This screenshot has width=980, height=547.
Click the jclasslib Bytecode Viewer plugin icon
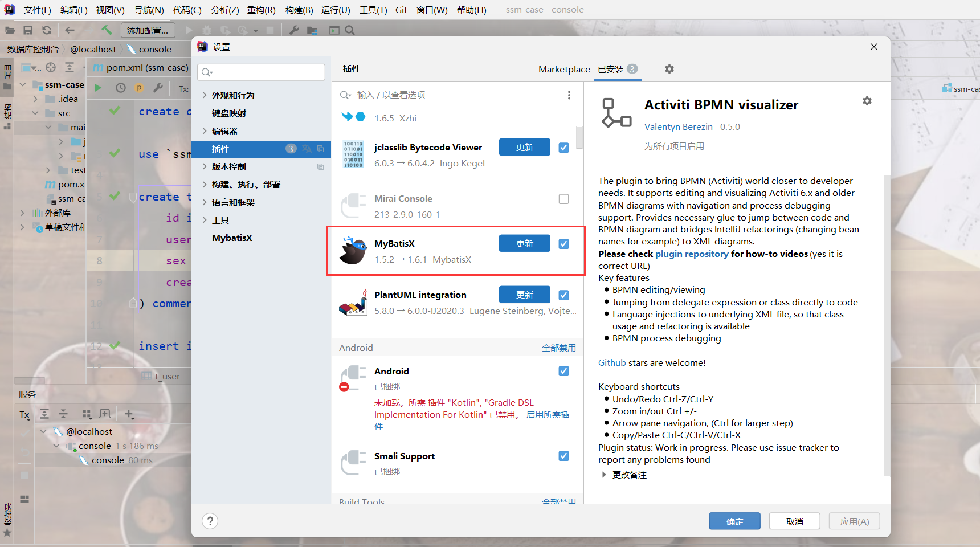[x=353, y=154]
